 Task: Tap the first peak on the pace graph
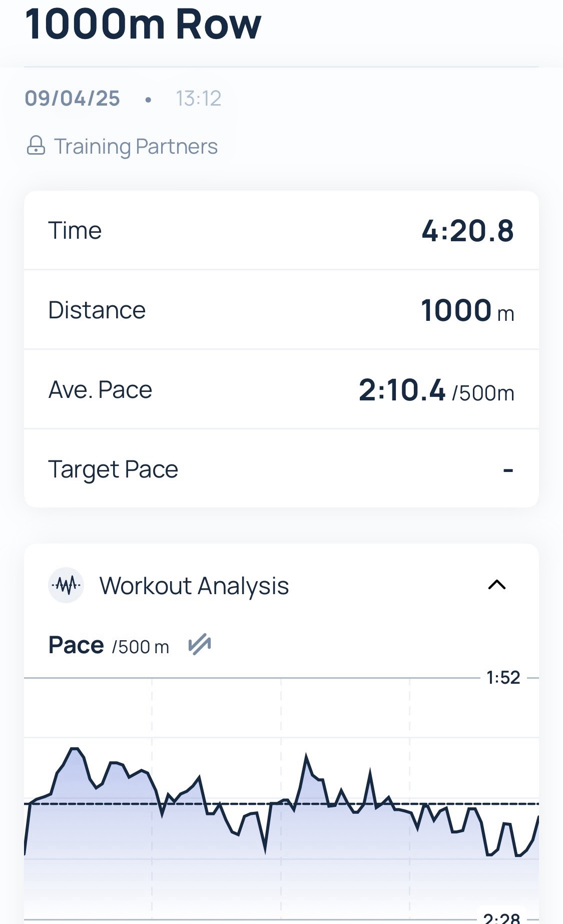75,749
